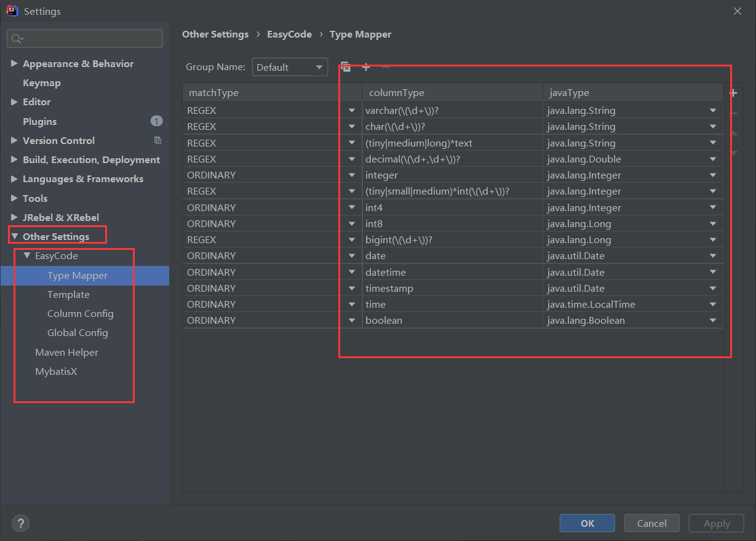Image resolution: width=756 pixels, height=541 pixels.
Task: Select Global Config under EasyCode
Action: tap(78, 333)
